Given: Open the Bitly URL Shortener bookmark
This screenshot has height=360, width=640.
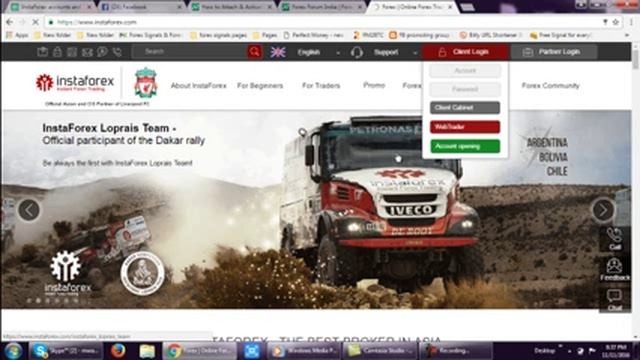Looking at the screenshot, I should coord(491,36).
